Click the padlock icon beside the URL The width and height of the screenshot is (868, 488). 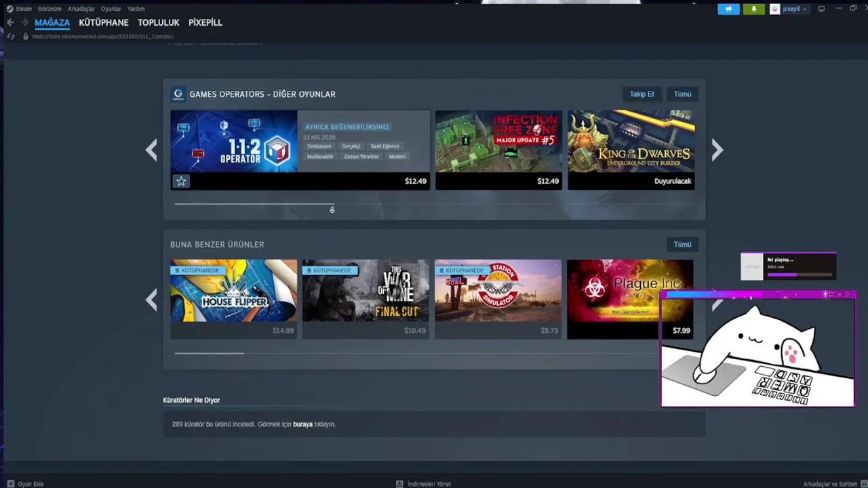(26, 37)
